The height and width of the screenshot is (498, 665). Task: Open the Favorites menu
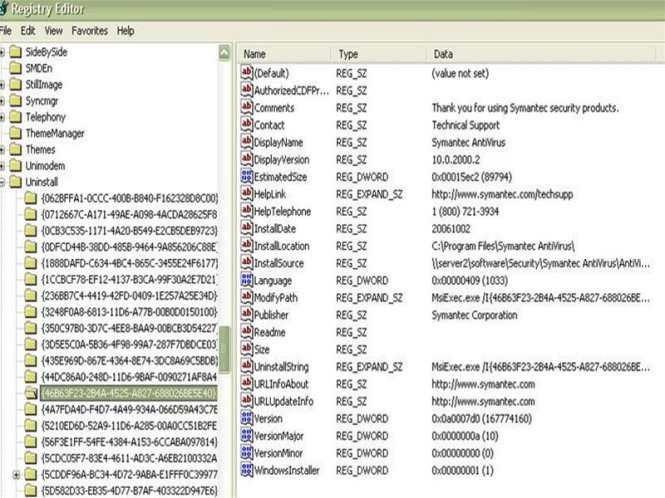(89, 31)
